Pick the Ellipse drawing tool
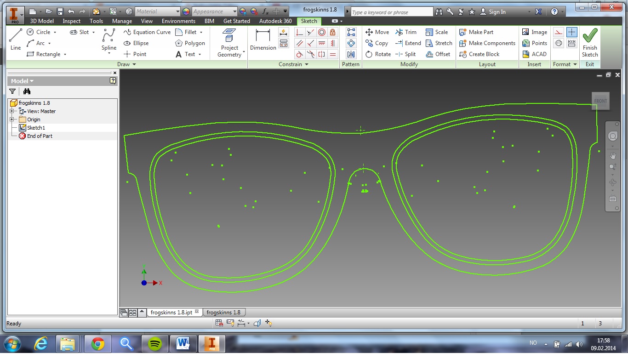 click(x=136, y=43)
